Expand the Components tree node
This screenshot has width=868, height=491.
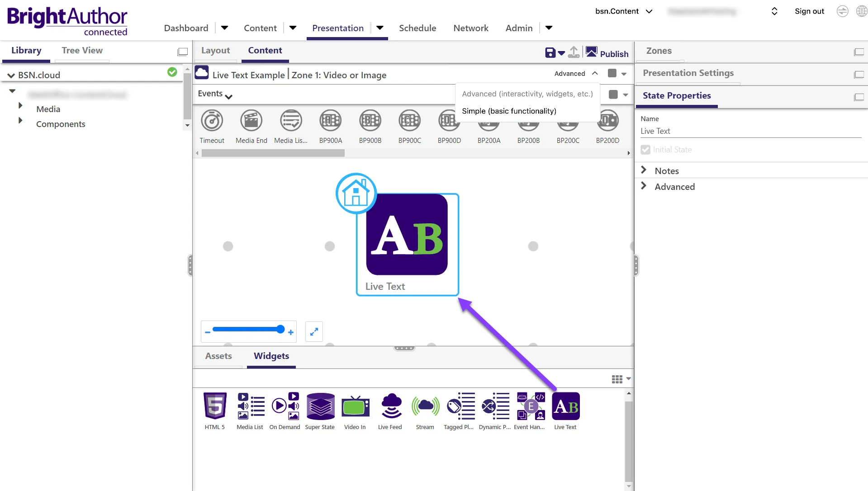20,120
